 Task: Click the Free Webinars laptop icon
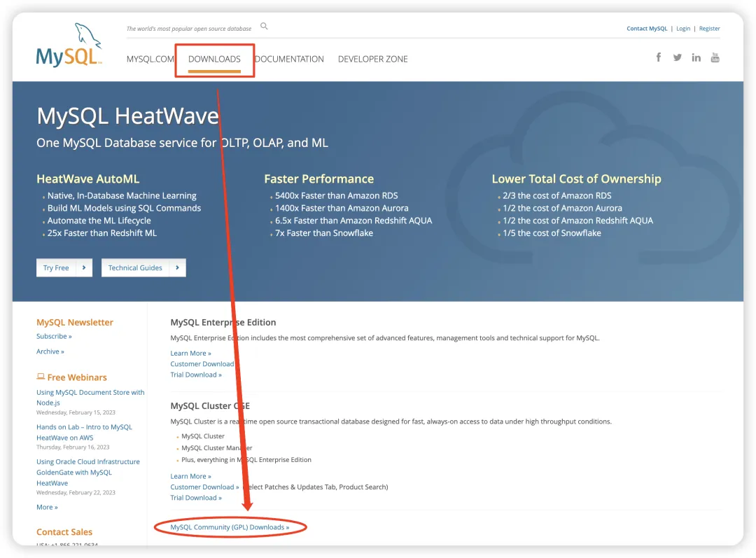[41, 377]
